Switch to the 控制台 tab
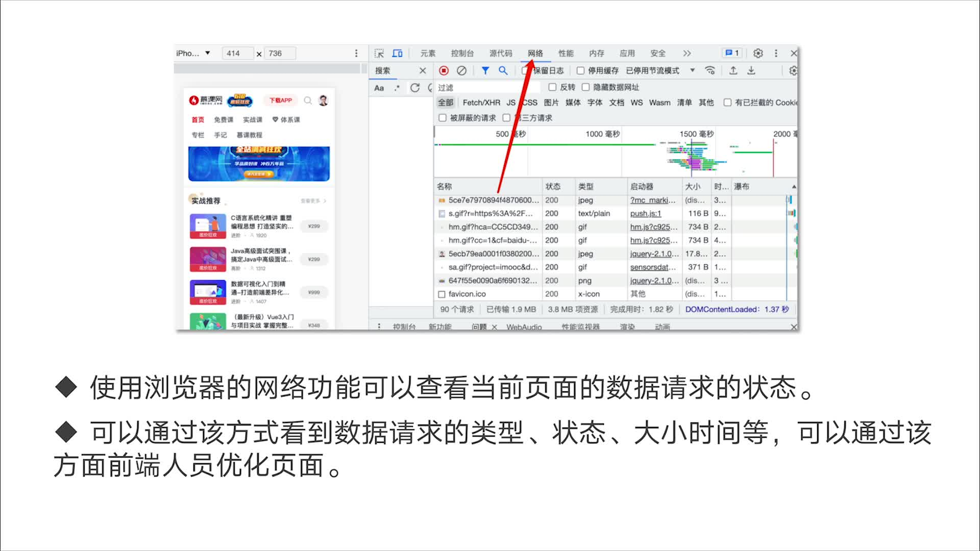This screenshot has height=551, width=980. pyautogui.click(x=462, y=53)
